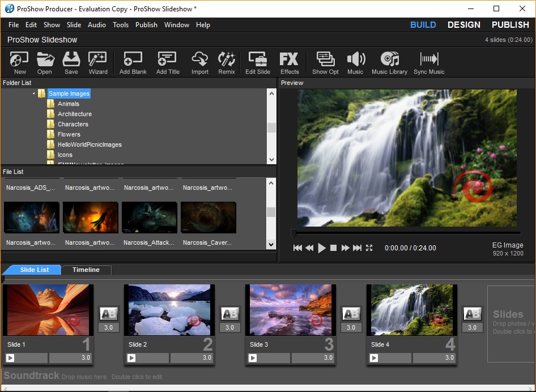Open transition AB icon after Slide 1
Image resolution: width=536 pixels, height=392 pixels.
pyautogui.click(x=108, y=313)
